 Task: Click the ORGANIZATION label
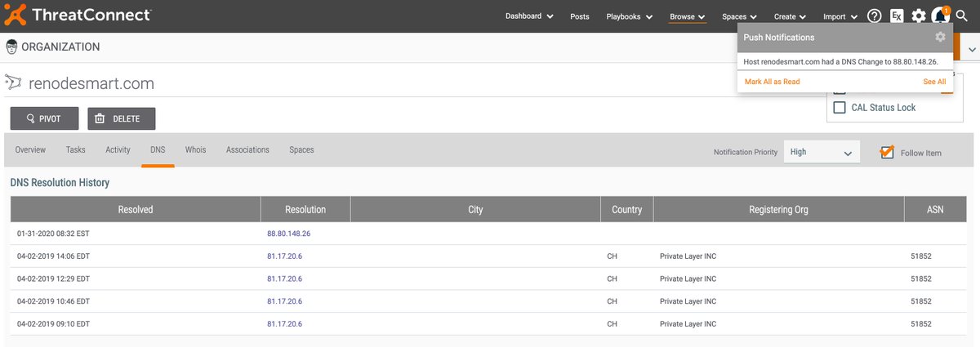point(60,47)
